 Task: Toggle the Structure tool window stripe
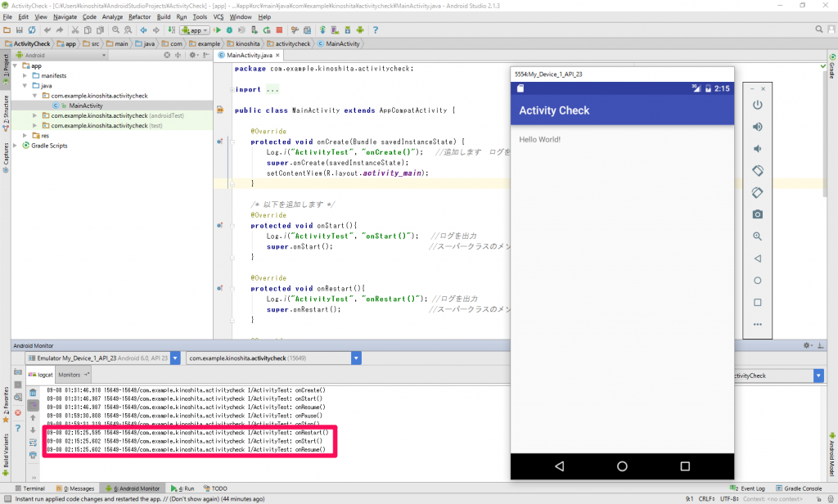(6, 113)
